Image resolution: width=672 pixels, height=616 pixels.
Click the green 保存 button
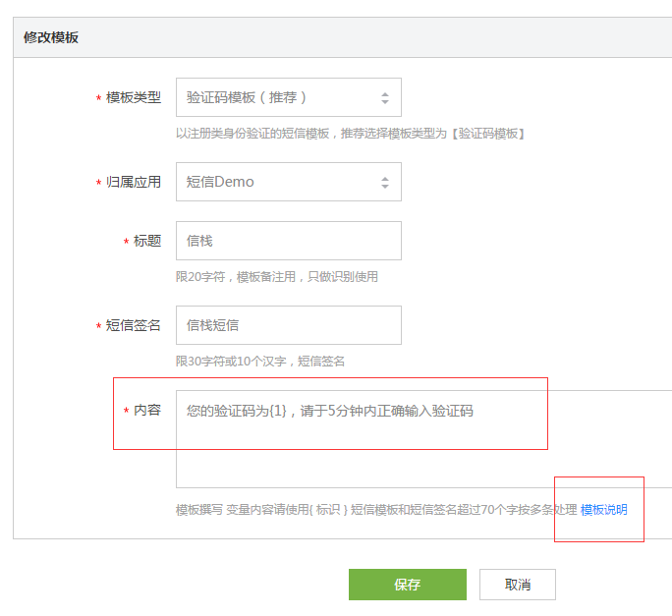pyautogui.click(x=408, y=585)
